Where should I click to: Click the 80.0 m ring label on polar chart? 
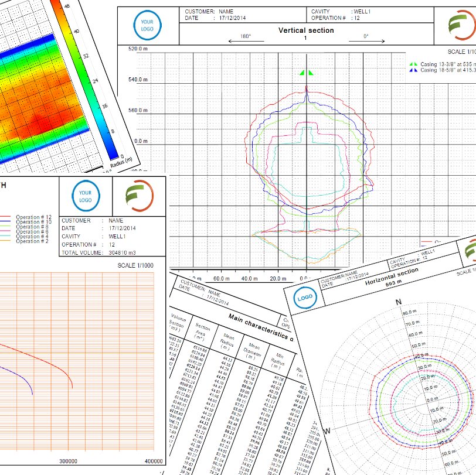click(x=410, y=312)
